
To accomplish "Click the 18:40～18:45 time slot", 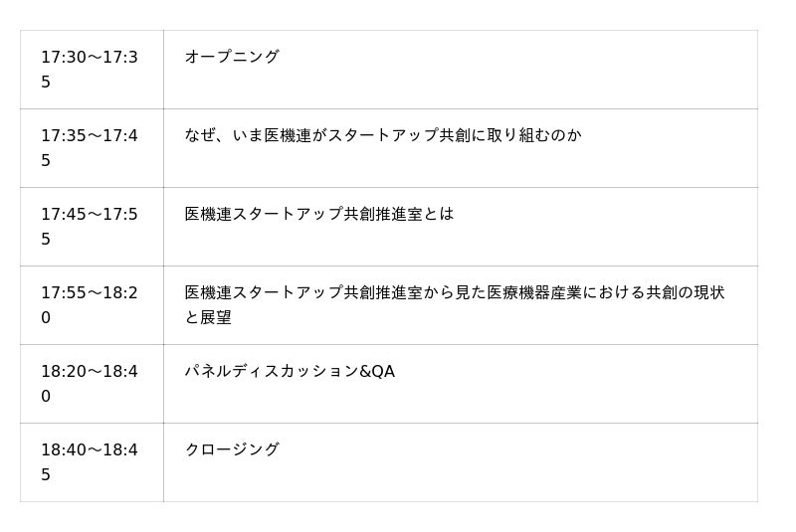I will coord(90,462).
